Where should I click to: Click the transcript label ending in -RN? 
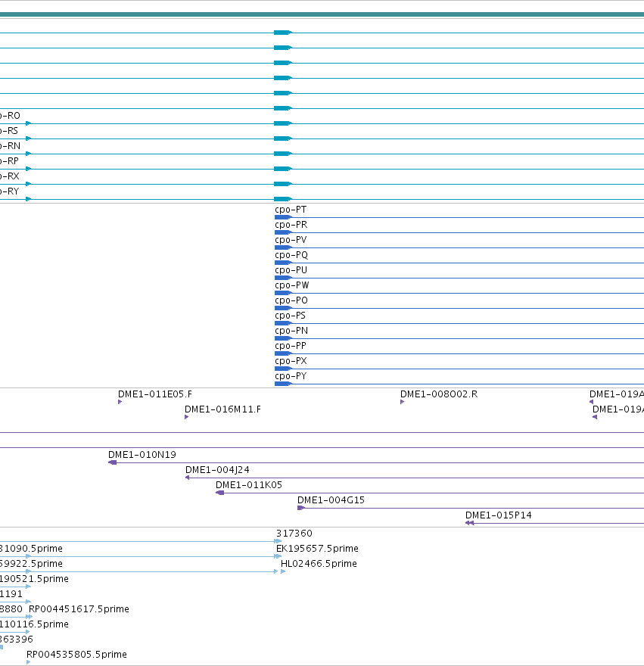point(10,146)
